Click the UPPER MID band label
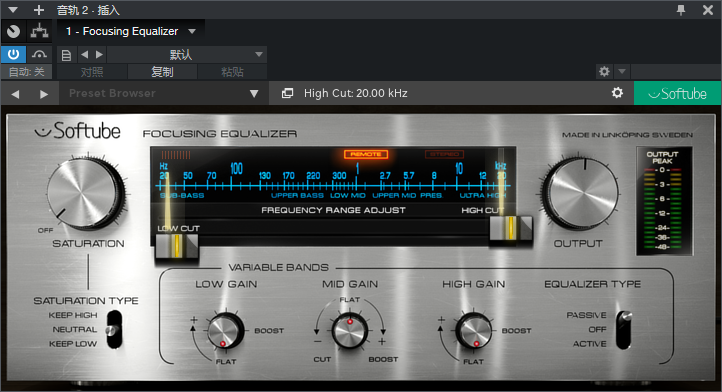722x392 pixels. 394,195
